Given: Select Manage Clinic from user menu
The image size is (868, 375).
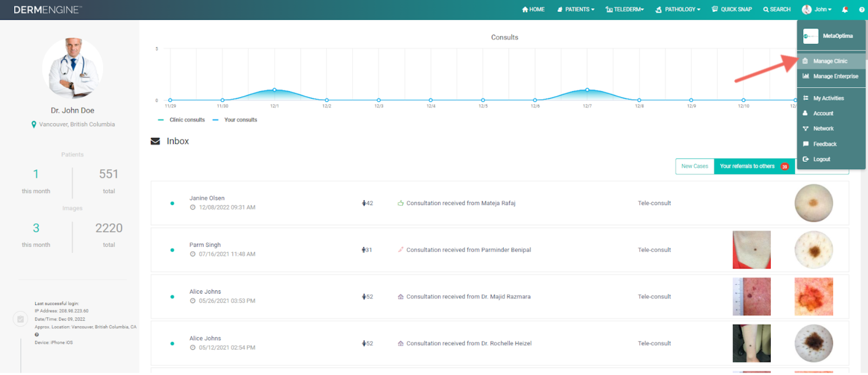Looking at the screenshot, I should (831, 61).
